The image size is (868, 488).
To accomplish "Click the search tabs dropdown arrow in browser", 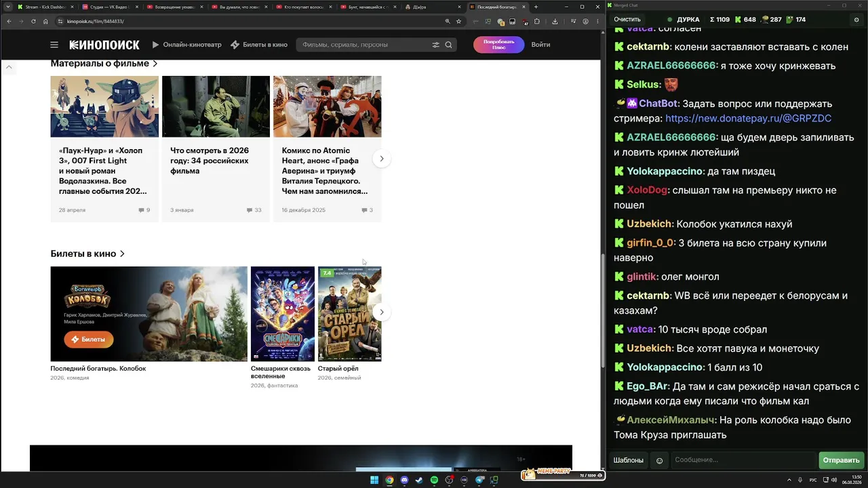I will [x=8, y=7].
